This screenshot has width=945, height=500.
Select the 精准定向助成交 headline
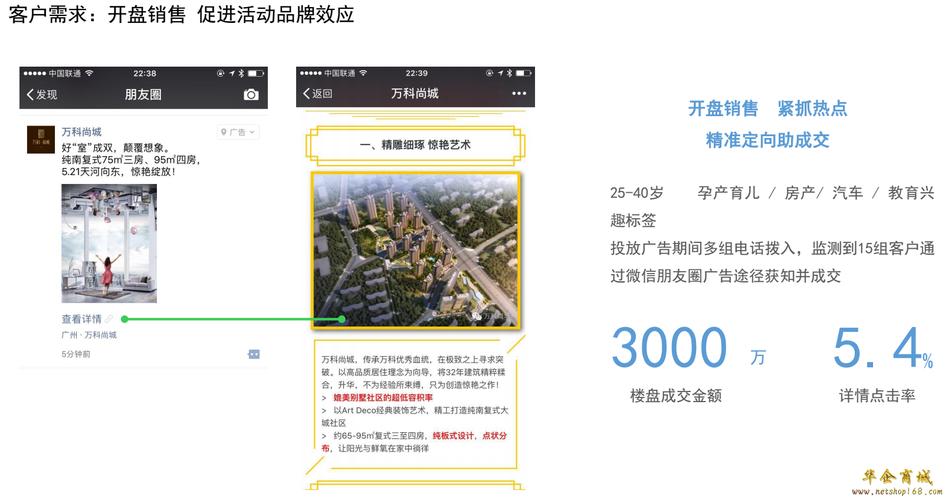[768, 140]
